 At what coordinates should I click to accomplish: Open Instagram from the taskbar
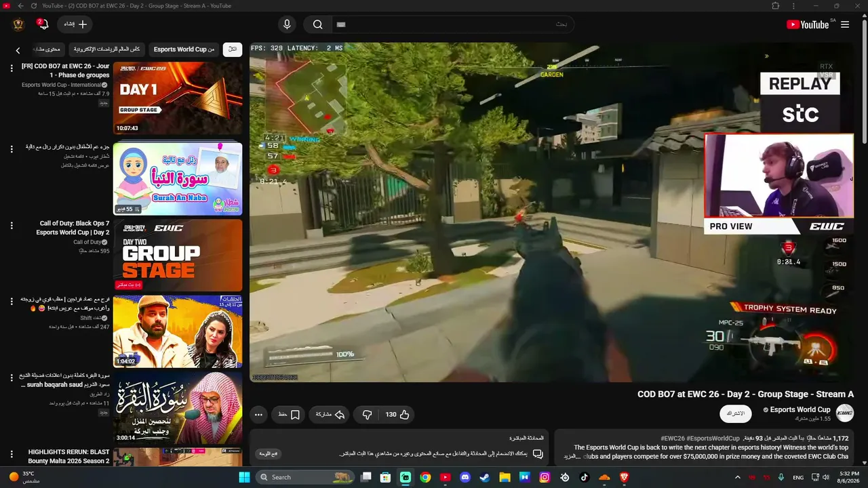[545, 477]
